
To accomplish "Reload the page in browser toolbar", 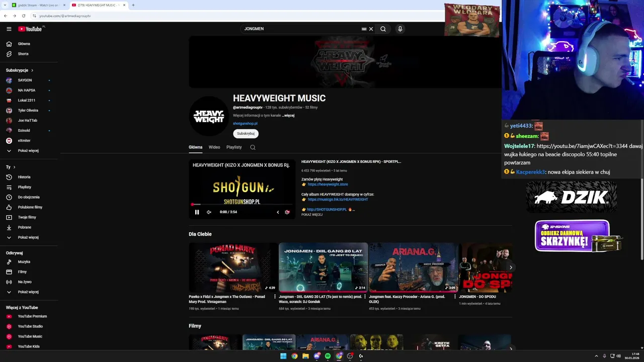I will (23, 16).
